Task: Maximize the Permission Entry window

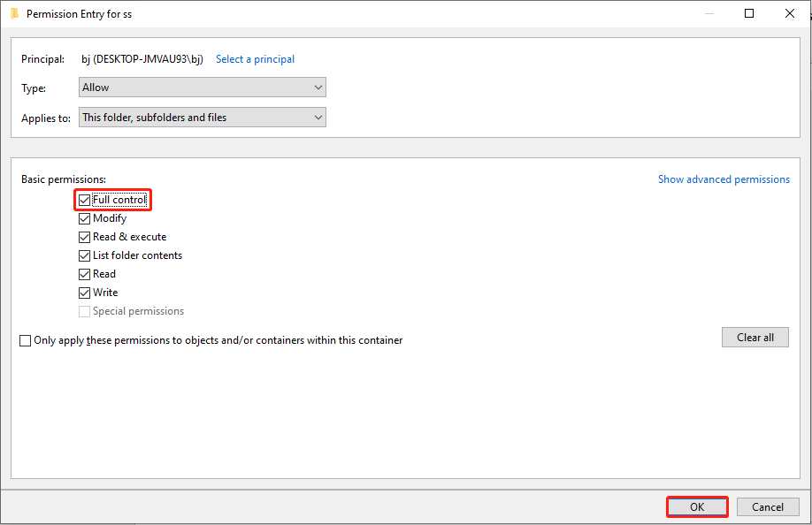Action: click(x=749, y=13)
